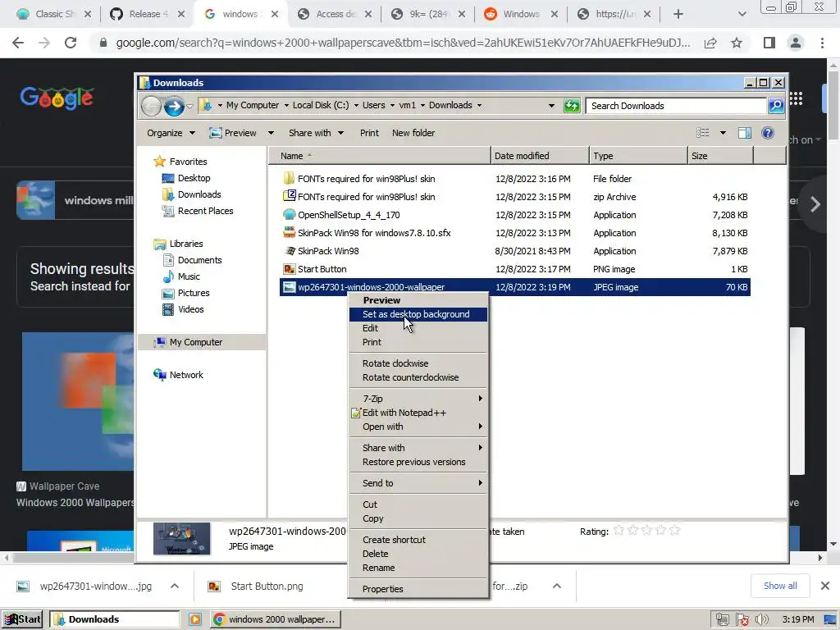Open Google apps grid icon

click(796, 98)
